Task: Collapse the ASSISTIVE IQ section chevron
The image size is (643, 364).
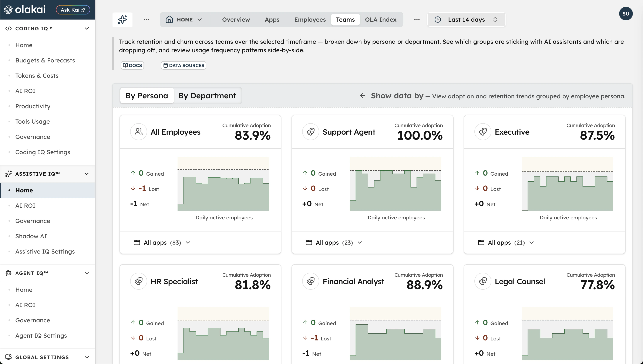Action: [x=87, y=174]
